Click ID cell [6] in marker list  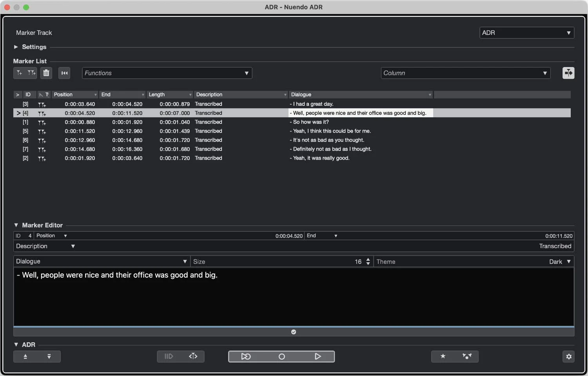[25, 140]
